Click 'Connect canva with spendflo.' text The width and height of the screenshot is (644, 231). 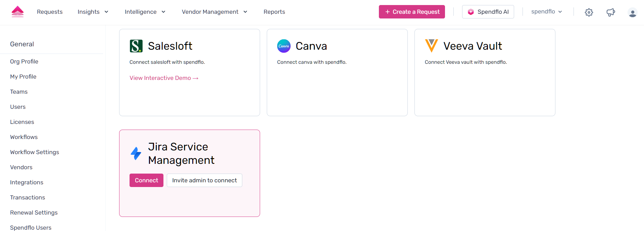pyautogui.click(x=312, y=62)
